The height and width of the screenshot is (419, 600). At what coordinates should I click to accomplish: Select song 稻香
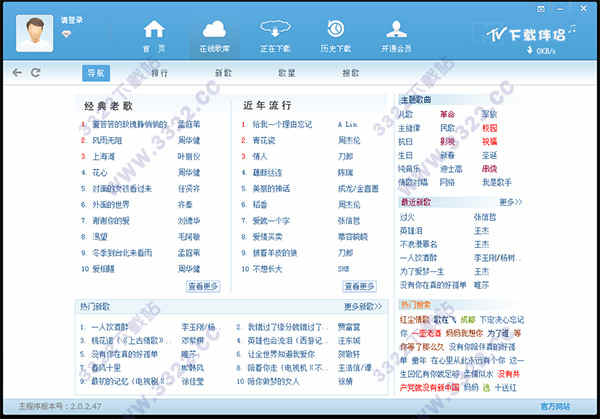(260, 205)
